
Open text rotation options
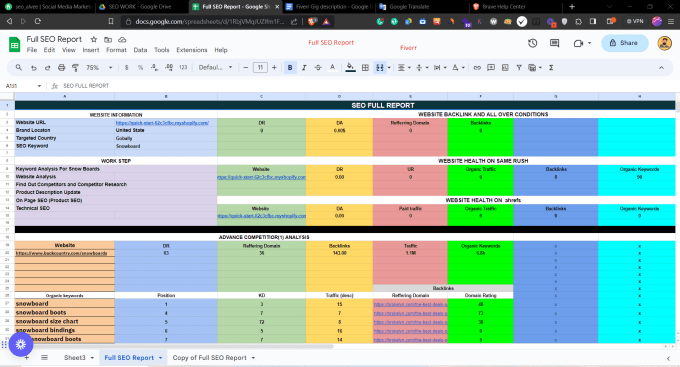[458, 68]
